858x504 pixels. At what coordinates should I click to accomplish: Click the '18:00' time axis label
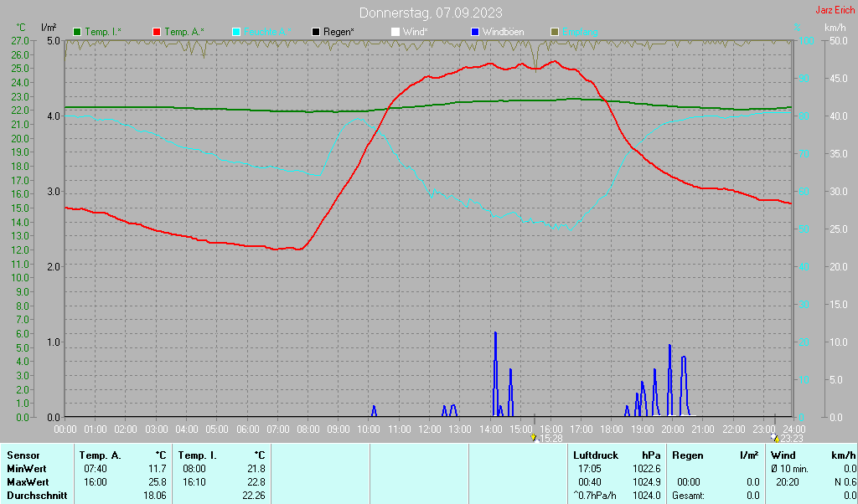[611, 429]
